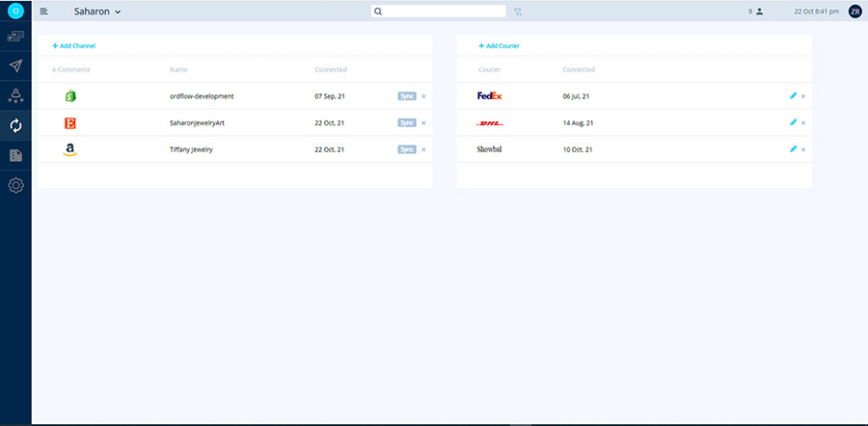
Task: Edit the FedEx courier with pencil icon
Action: [793, 95]
